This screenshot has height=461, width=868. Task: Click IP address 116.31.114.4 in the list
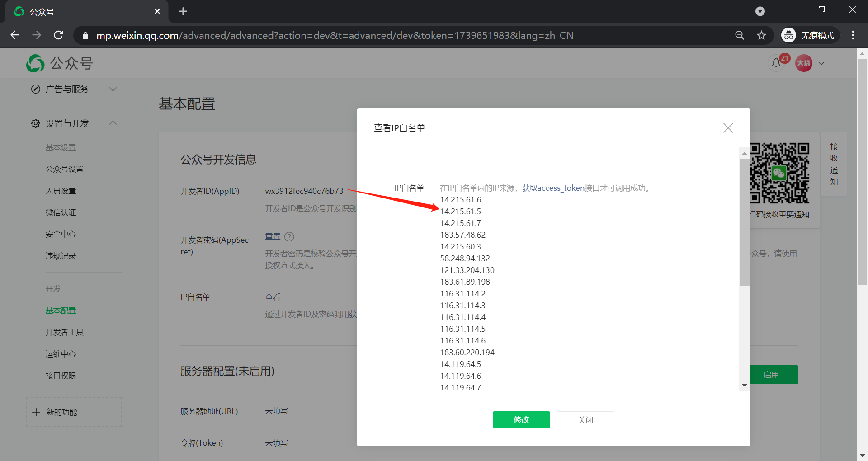(x=463, y=317)
